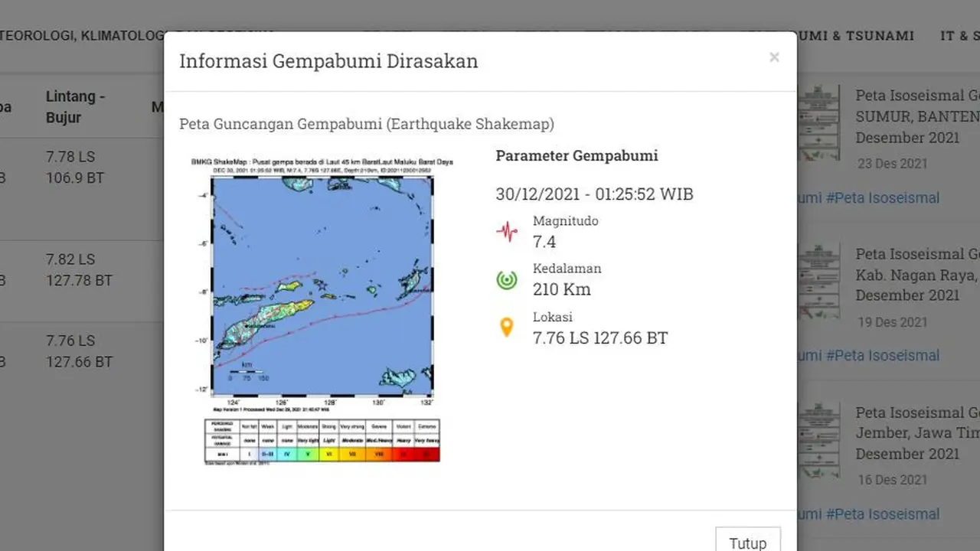This screenshot has height=551, width=980.
Task: Click the date 30/12/2021 - 01:25:52 WIB
Action: [x=594, y=194]
